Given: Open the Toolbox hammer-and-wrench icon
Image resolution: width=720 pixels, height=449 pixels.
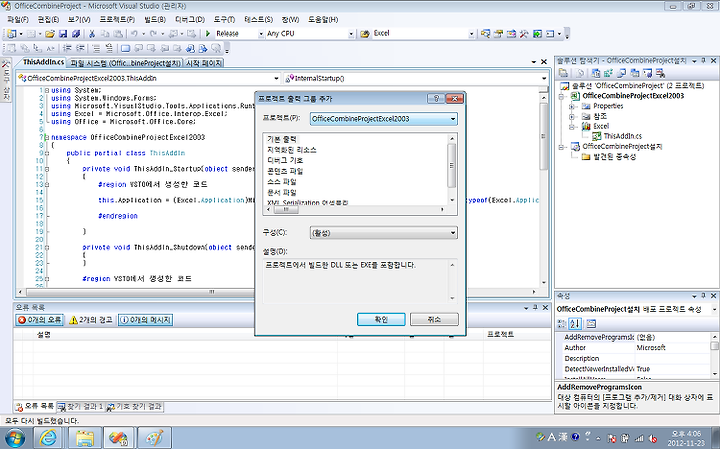Looking at the screenshot, I should tap(524, 34).
